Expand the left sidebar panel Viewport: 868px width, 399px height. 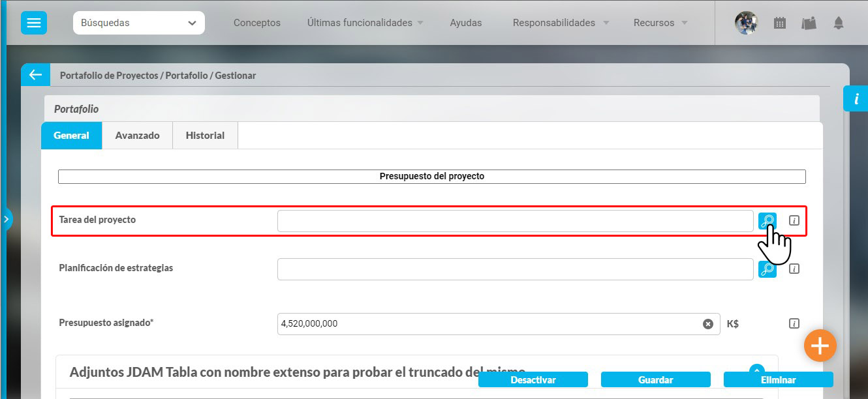pos(7,220)
